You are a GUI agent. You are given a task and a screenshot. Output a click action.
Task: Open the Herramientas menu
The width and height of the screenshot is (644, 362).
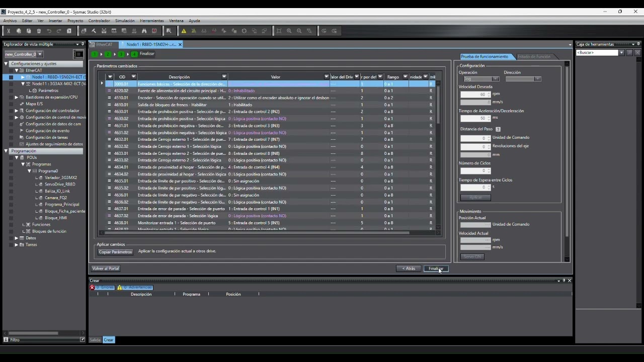(x=151, y=21)
